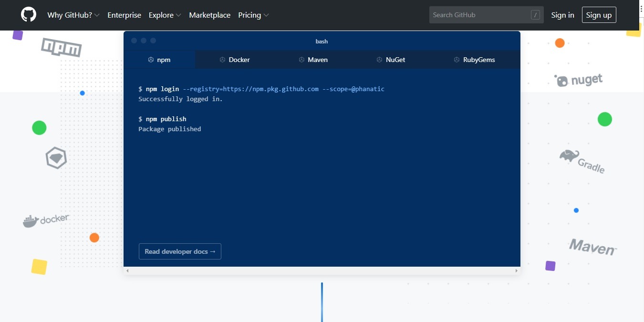Image resolution: width=644 pixels, height=322 pixels.
Task: Open the Why GitHub? dropdown
Action: click(x=73, y=15)
